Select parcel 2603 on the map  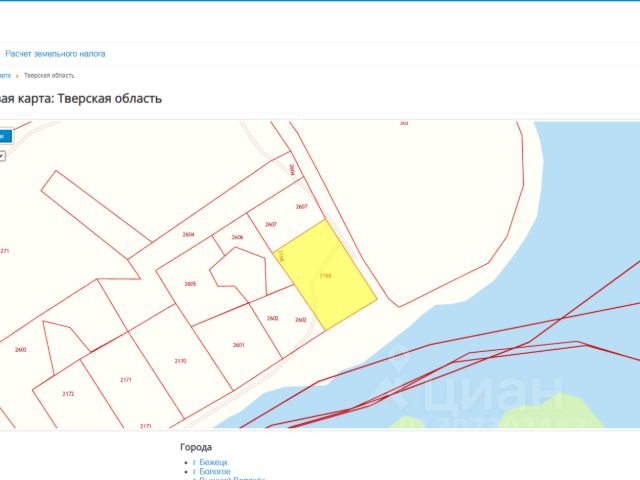pos(20,349)
